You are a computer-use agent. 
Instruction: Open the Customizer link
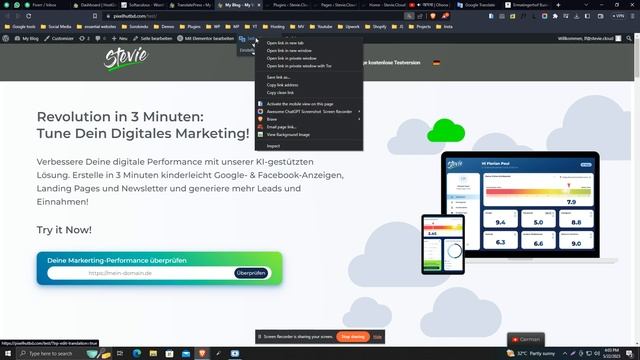[x=59, y=38]
